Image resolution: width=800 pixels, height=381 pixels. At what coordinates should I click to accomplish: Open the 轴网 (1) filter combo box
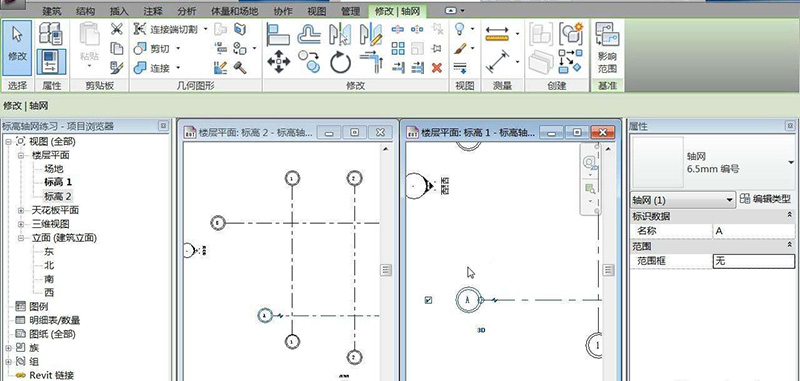pos(683,199)
